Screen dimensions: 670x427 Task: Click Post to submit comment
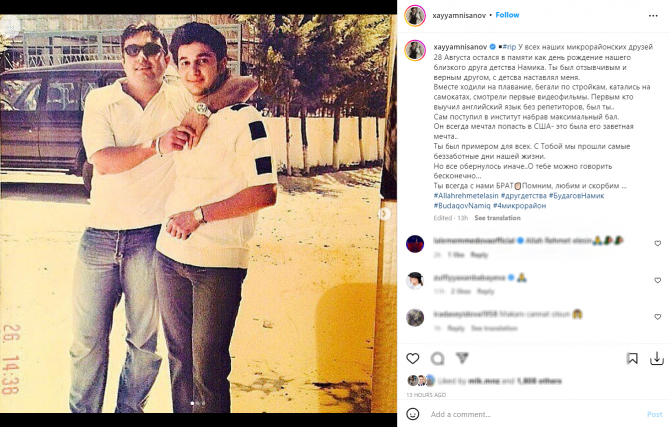(x=654, y=414)
